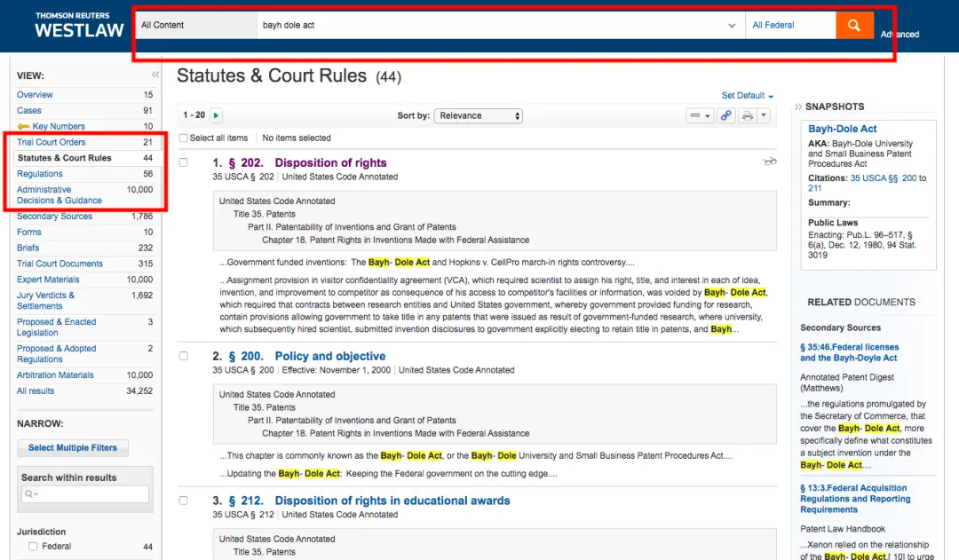
Task: Open citation 35 USCA §§ 200 link
Action: pyautogui.click(x=884, y=178)
